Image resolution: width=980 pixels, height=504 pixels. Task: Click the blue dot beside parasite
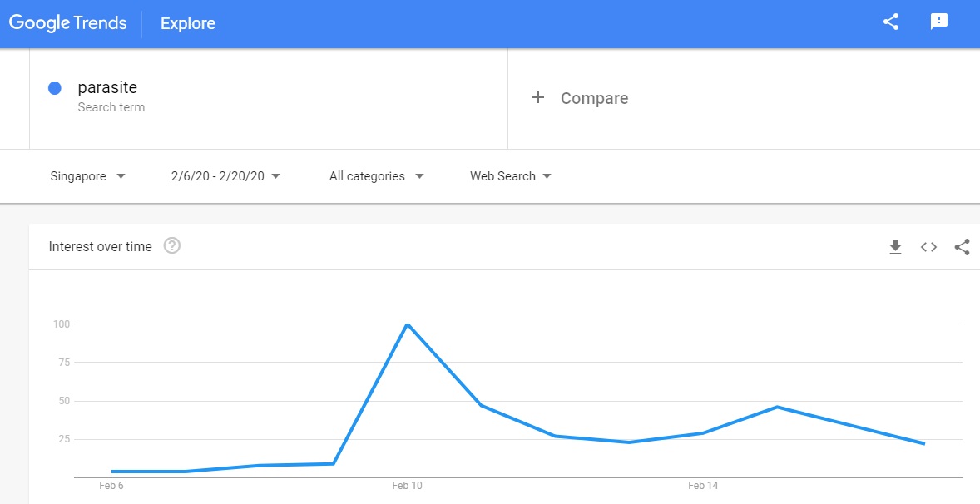point(55,88)
